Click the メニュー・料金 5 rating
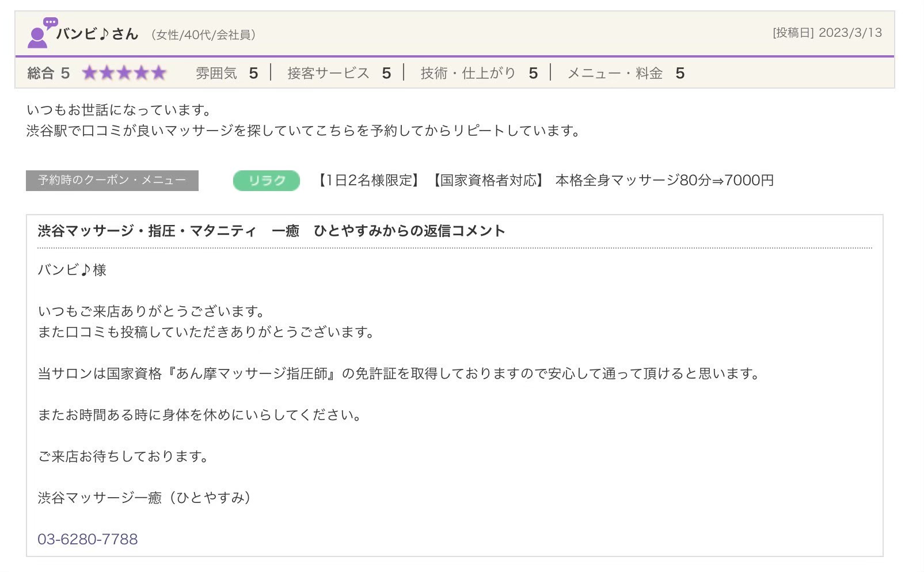 click(x=626, y=73)
